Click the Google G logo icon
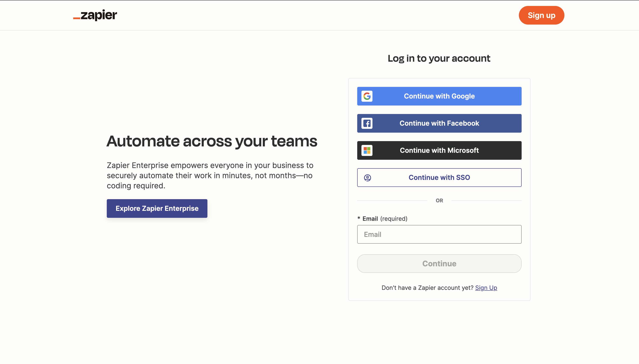This screenshot has width=639, height=364. (x=367, y=96)
